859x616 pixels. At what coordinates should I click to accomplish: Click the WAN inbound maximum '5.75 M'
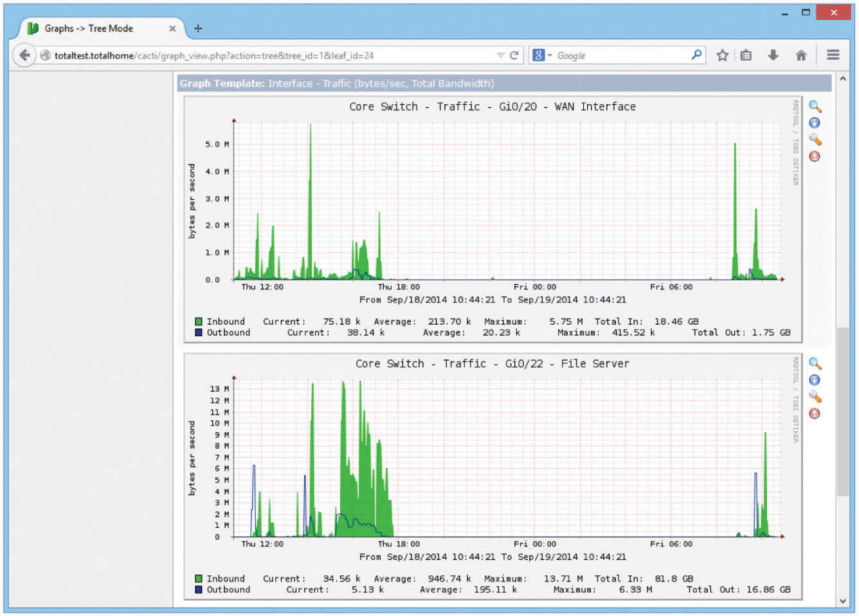566,322
